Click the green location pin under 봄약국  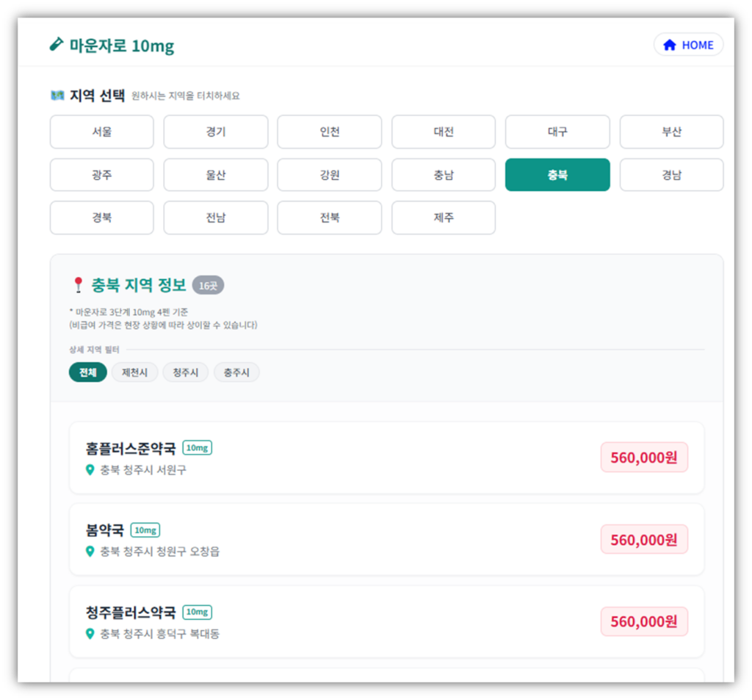click(x=88, y=552)
